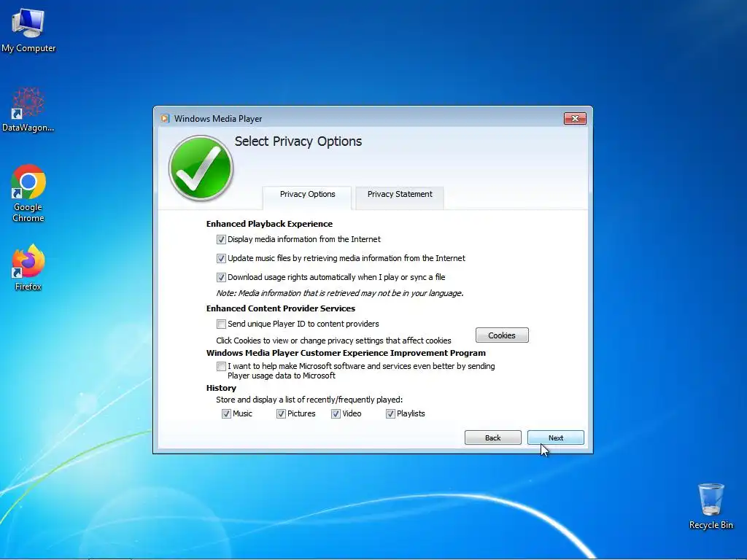Enable Send unique Player ID to content providers
The image size is (747, 560).
pos(221,324)
